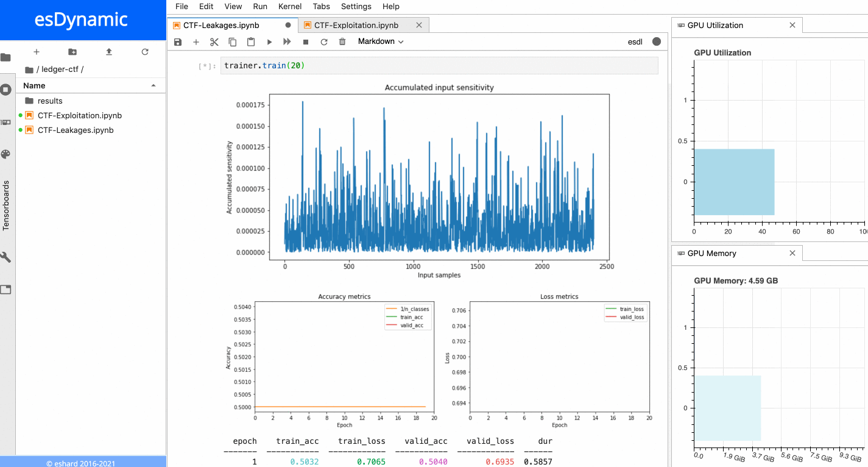Interrupt the kernel with the stop icon
The height and width of the screenshot is (467, 868).
point(306,42)
